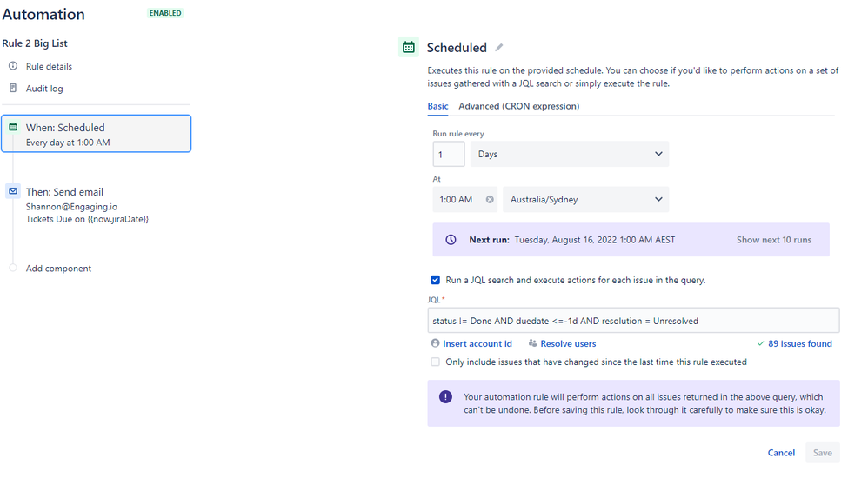
Task: Click the Add component step
Action: click(x=58, y=269)
